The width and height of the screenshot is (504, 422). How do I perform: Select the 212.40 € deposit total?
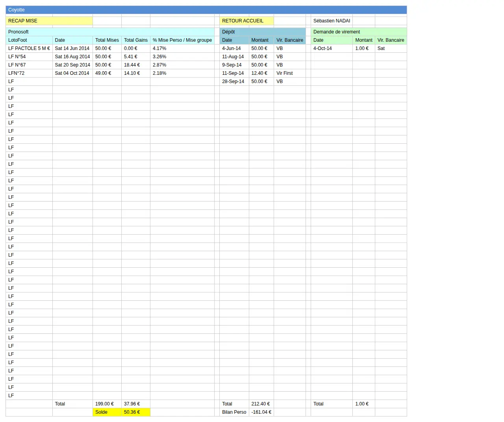click(x=261, y=404)
